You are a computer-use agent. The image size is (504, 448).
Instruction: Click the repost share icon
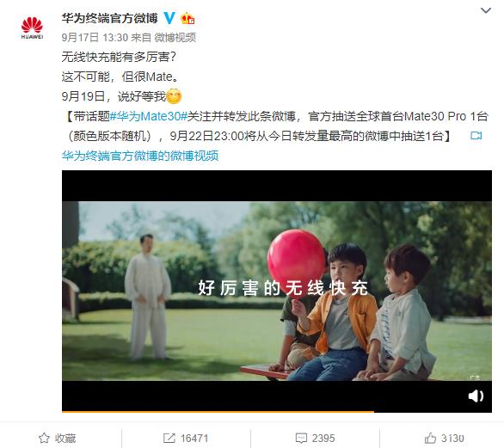click(169, 438)
